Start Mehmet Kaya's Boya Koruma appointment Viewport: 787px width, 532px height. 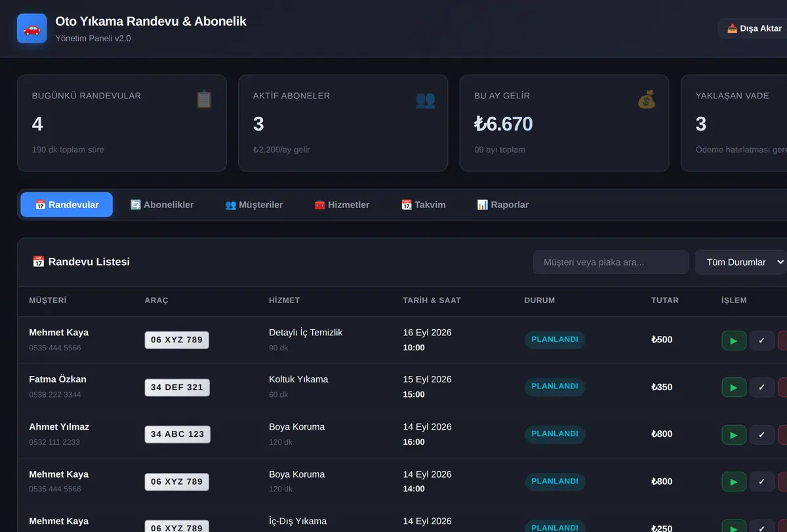point(734,481)
